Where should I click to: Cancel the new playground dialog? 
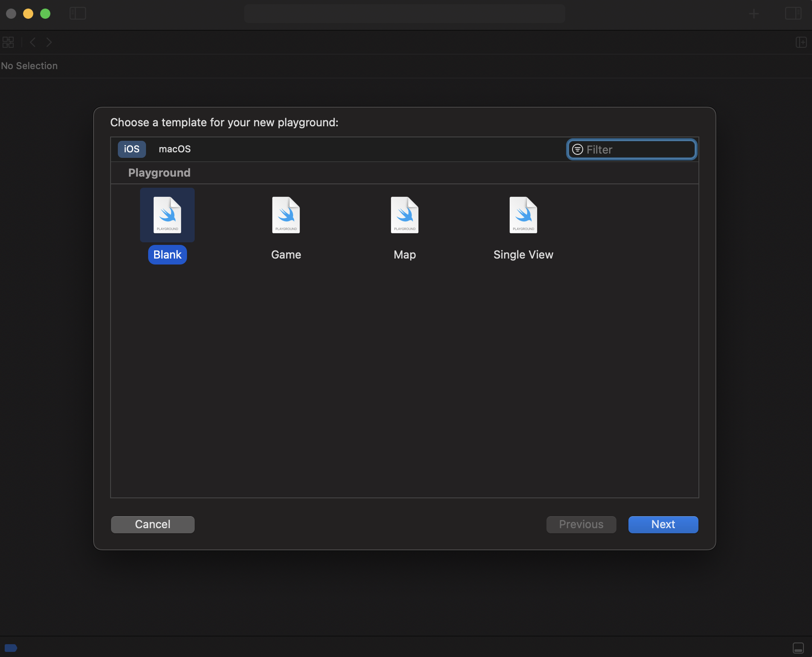point(153,524)
